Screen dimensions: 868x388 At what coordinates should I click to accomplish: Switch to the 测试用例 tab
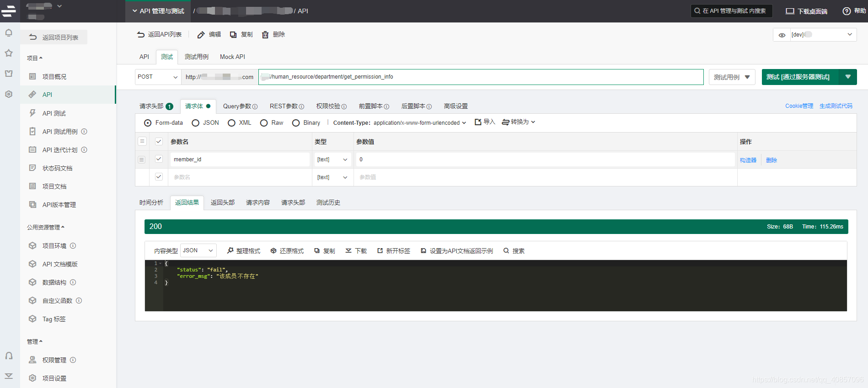197,57
